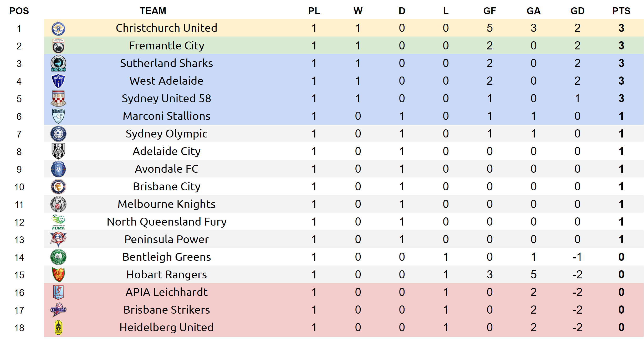This screenshot has width=644, height=342.
Task: Click the Fremantle City swan logo
Action: tap(58, 46)
